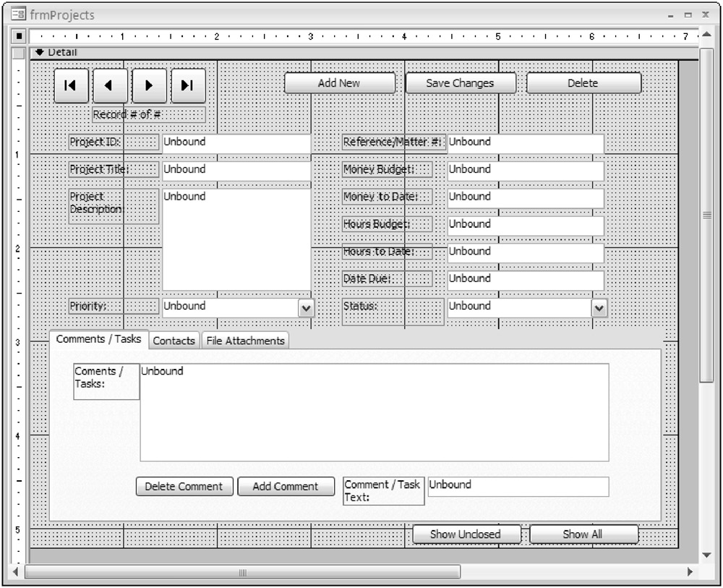The width and height of the screenshot is (723, 588).
Task: Click the horizontal scrollbar thumb
Action: (242, 572)
